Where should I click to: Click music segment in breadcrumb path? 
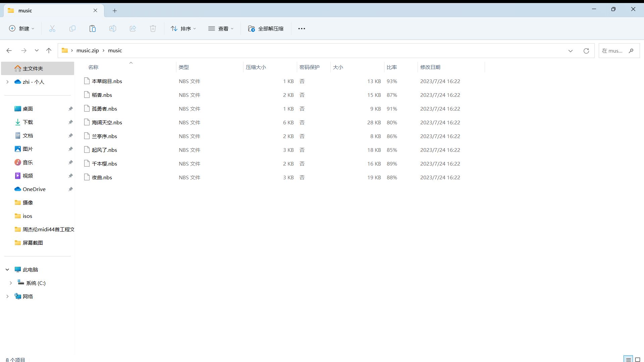(115, 50)
